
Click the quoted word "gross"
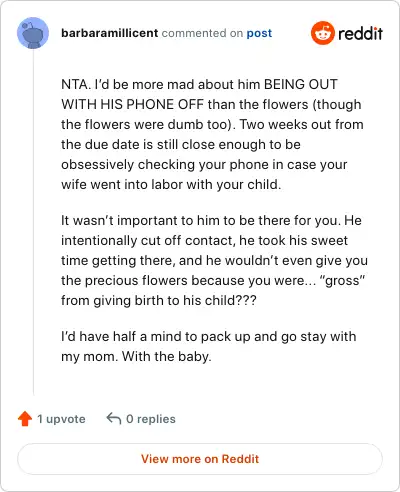point(342,280)
